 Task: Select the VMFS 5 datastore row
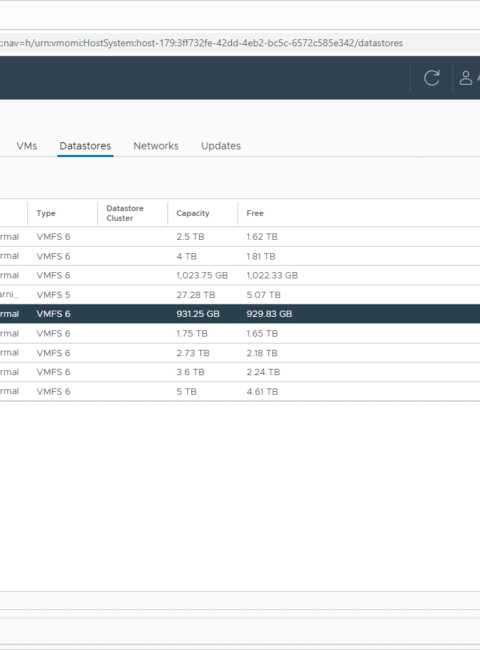(240, 295)
